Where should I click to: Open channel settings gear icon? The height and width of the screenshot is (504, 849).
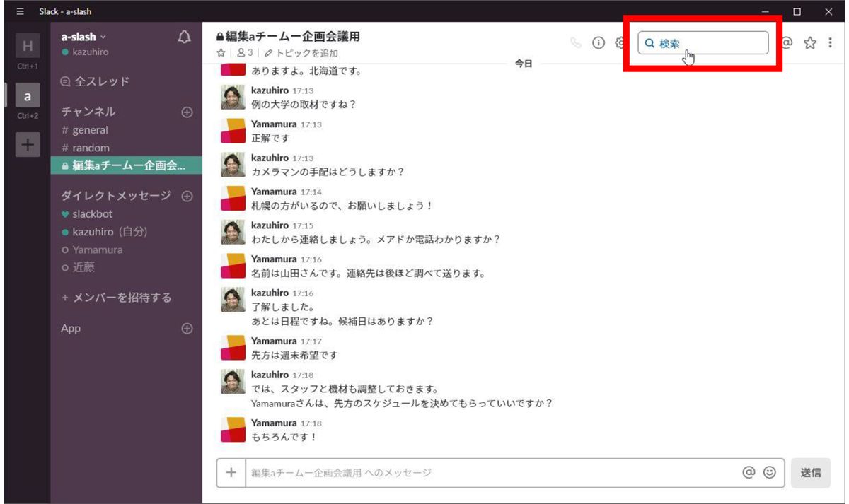click(x=619, y=42)
